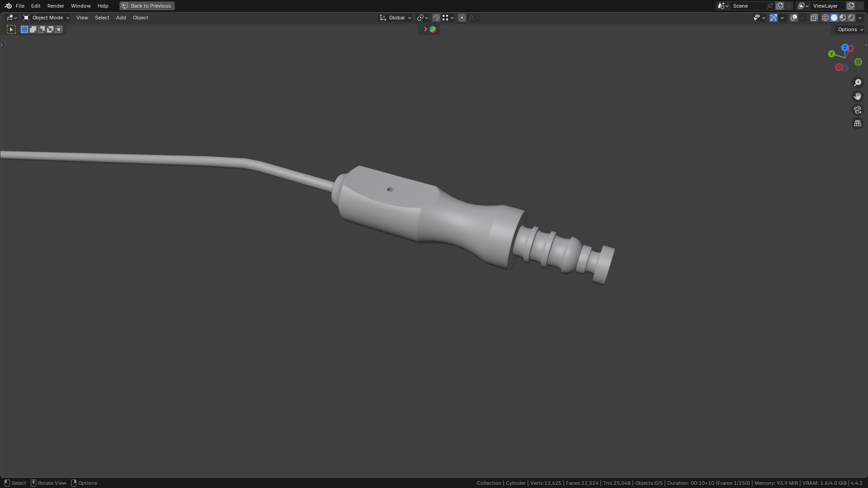Expand the right sidebar arrow

click(x=866, y=45)
